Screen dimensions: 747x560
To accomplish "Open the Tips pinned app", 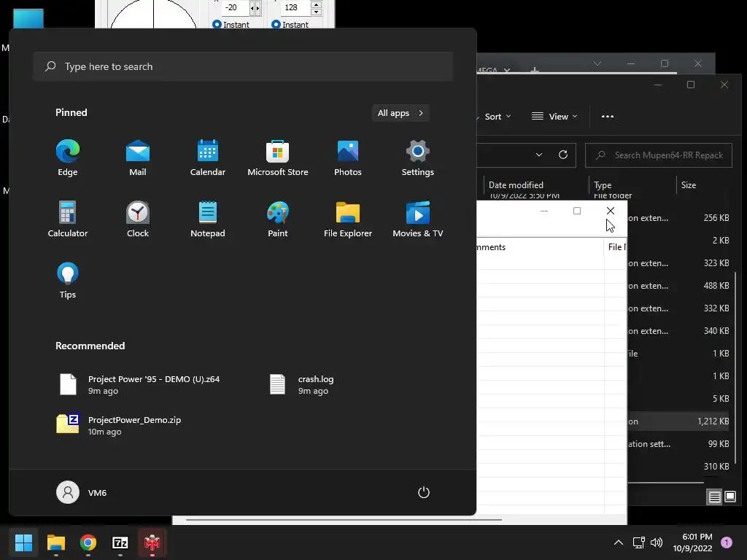I will pos(68,281).
